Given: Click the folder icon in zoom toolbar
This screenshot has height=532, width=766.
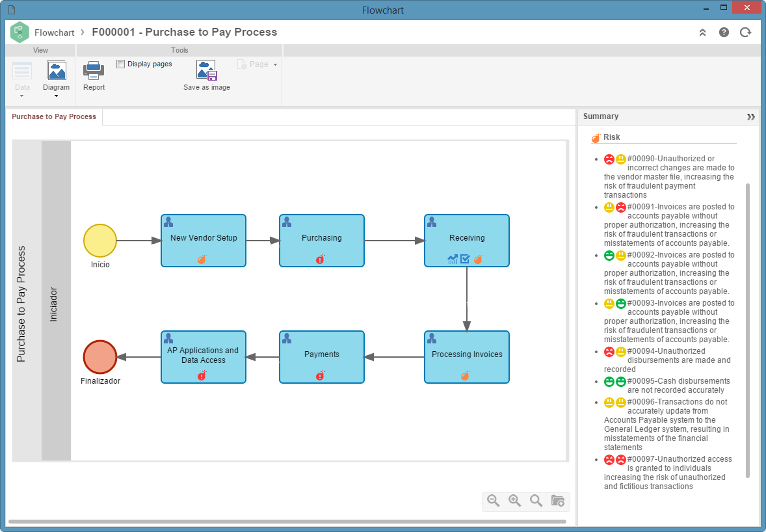Looking at the screenshot, I should pyautogui.click(x=557, y=501).
